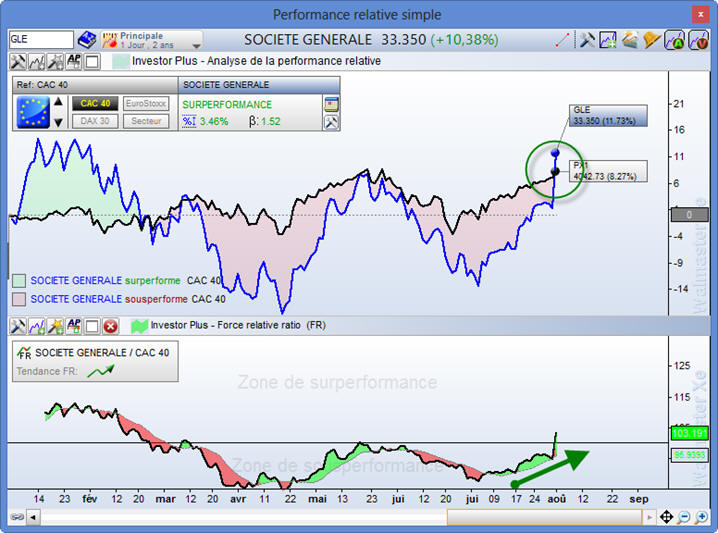Click the left scroll arrow of timeline
718x533 pixels.
click(33, 517)
